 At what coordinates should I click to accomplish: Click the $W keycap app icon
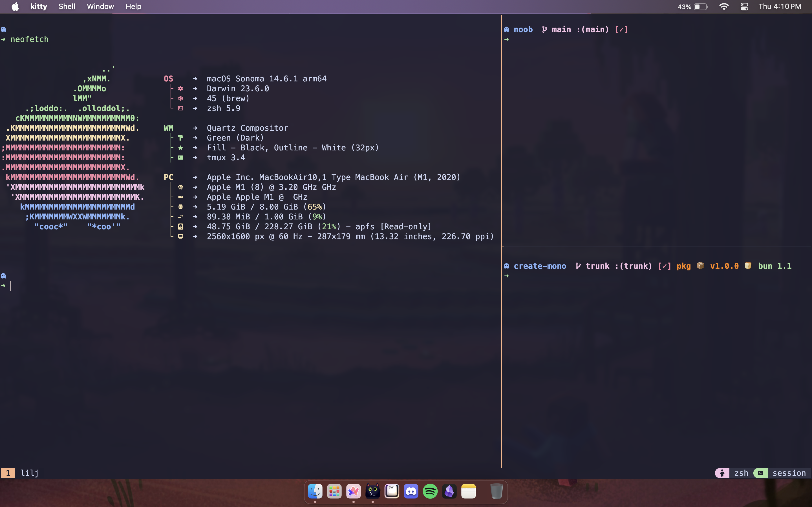pyautogui.click(x=392, y=492)
